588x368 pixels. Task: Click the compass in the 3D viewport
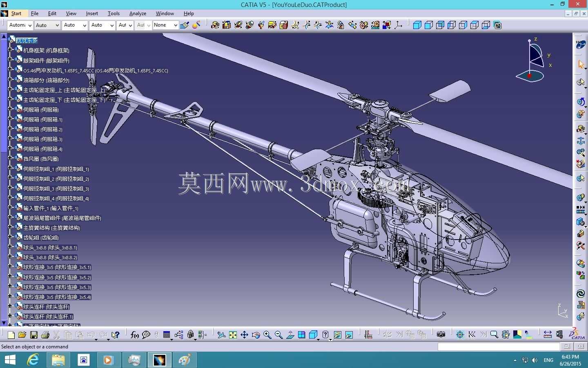tap(534, 60)
